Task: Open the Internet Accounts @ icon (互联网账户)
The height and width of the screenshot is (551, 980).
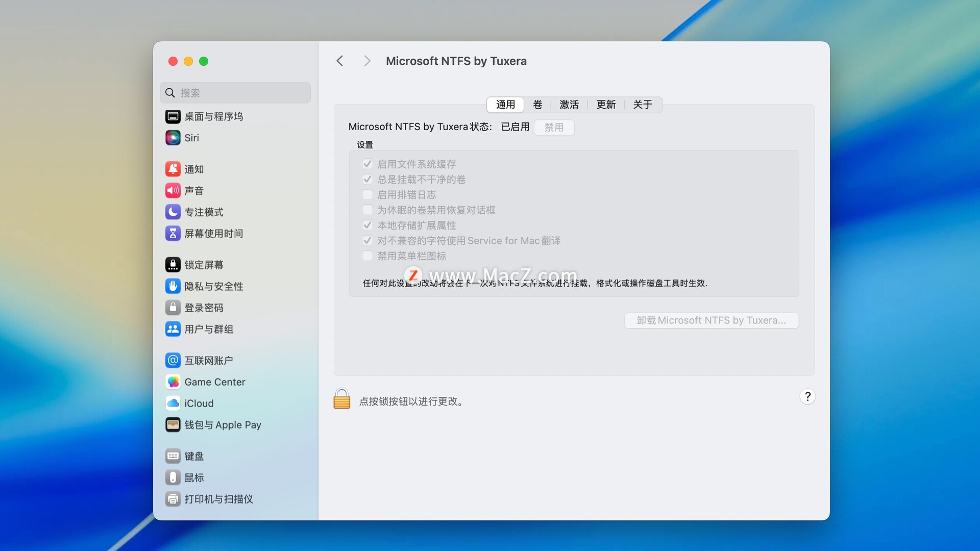Action: point(173,360)
